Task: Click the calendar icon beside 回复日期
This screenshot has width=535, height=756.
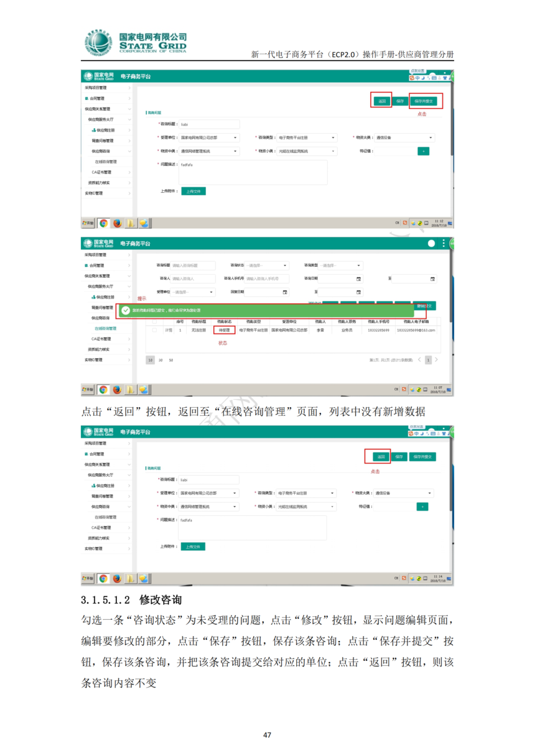Action: 285,292
